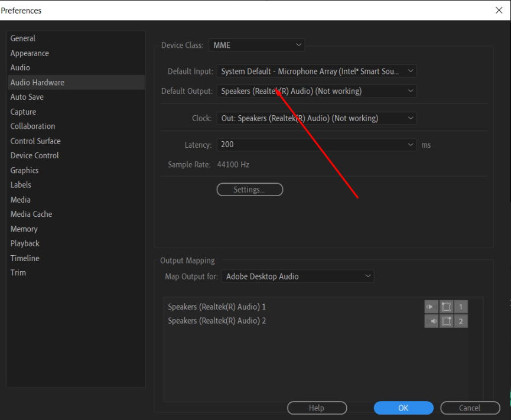Click the Sample Rate label

(x=189, y=165)
